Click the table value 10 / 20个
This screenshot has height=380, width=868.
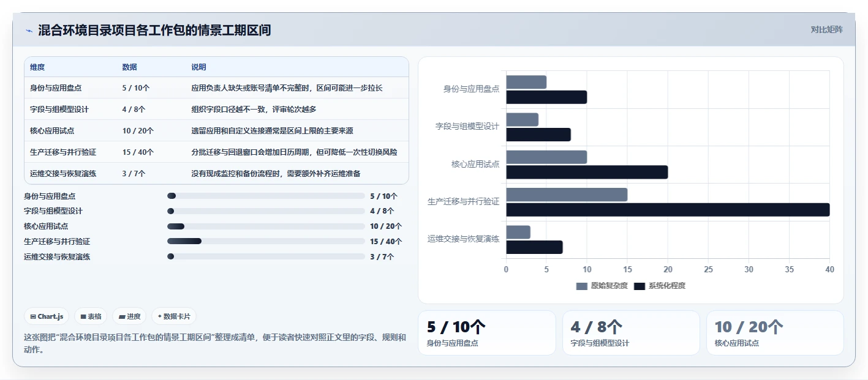coord(138,131)
